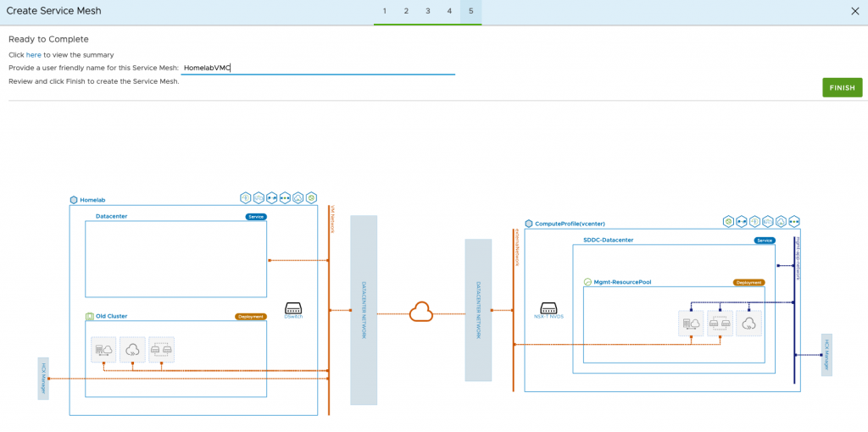Go to wizard step 1
This screenshot has height=432, width=868.
tap(384, 11)
